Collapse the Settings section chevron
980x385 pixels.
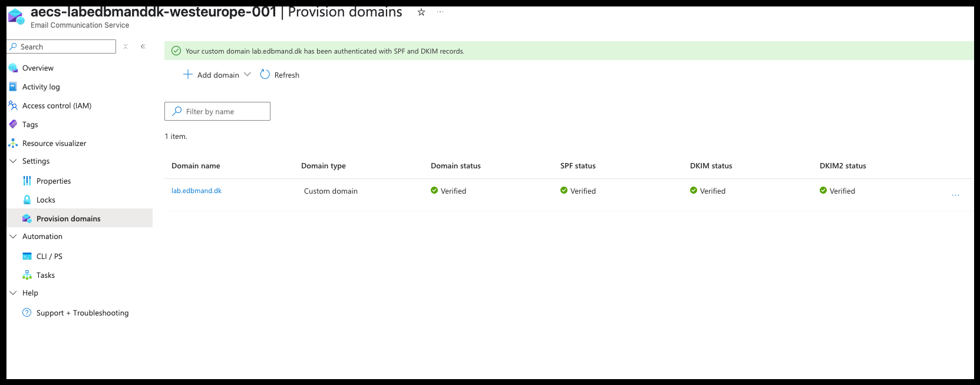tap(13, 161)
